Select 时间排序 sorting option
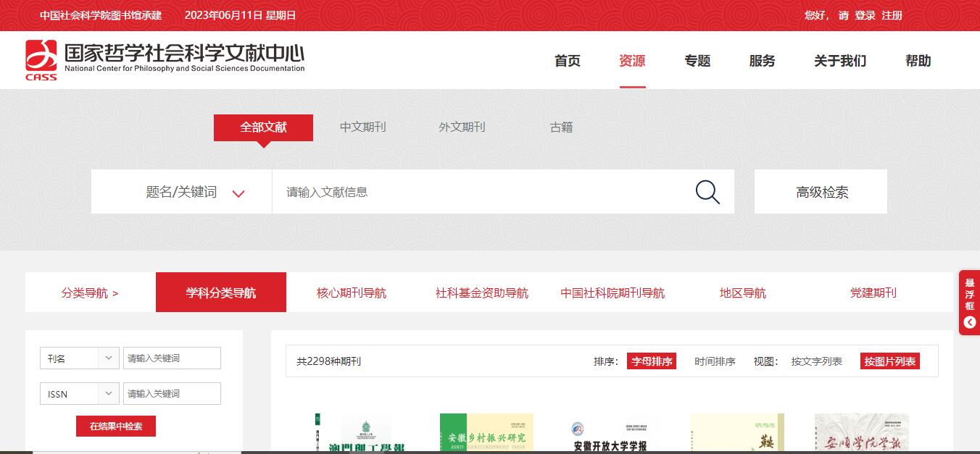Screen dimensions: 980x454 click(714, 360)
